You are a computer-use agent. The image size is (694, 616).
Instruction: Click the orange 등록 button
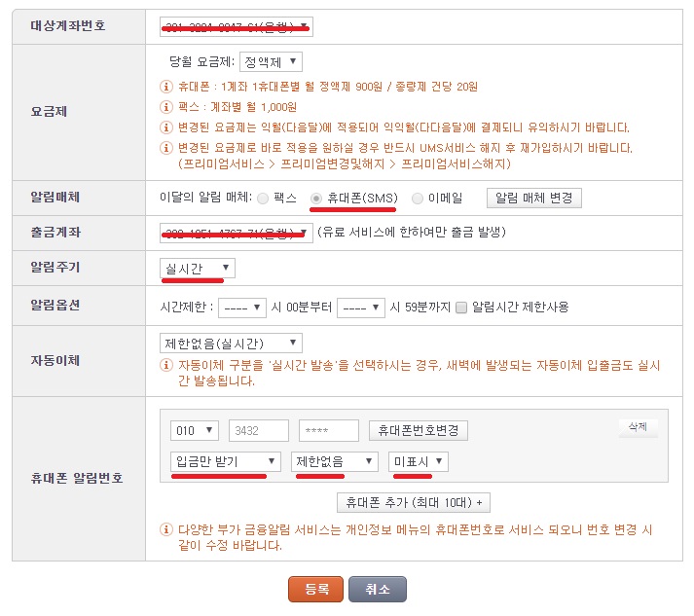pyautogui.click(x=316, y=590)
